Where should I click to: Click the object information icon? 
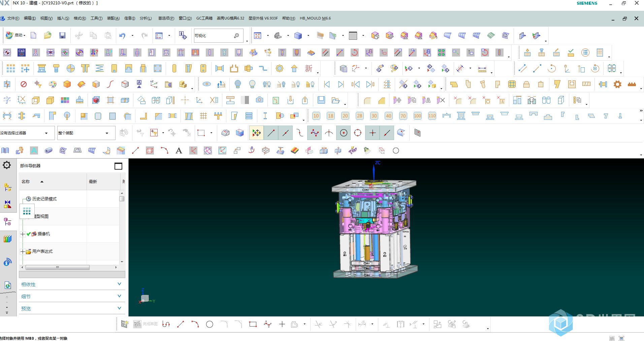(183, 35)
